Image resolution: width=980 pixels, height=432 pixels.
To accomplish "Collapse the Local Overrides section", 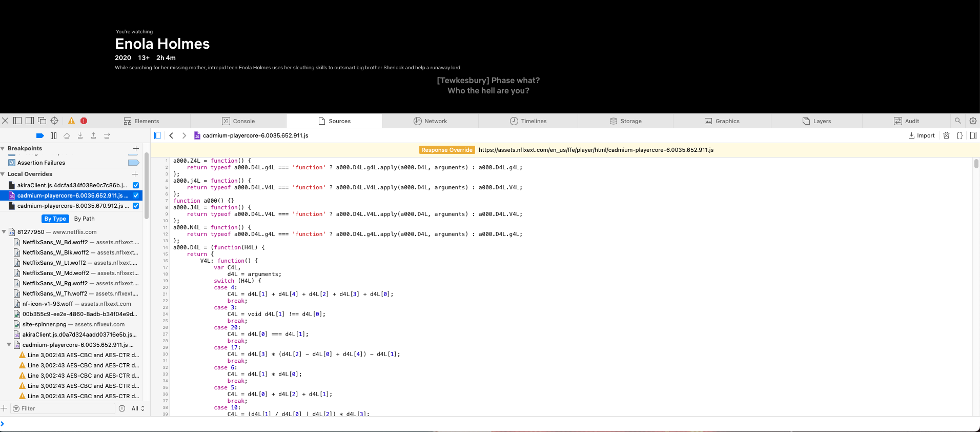I will [3, 174].
